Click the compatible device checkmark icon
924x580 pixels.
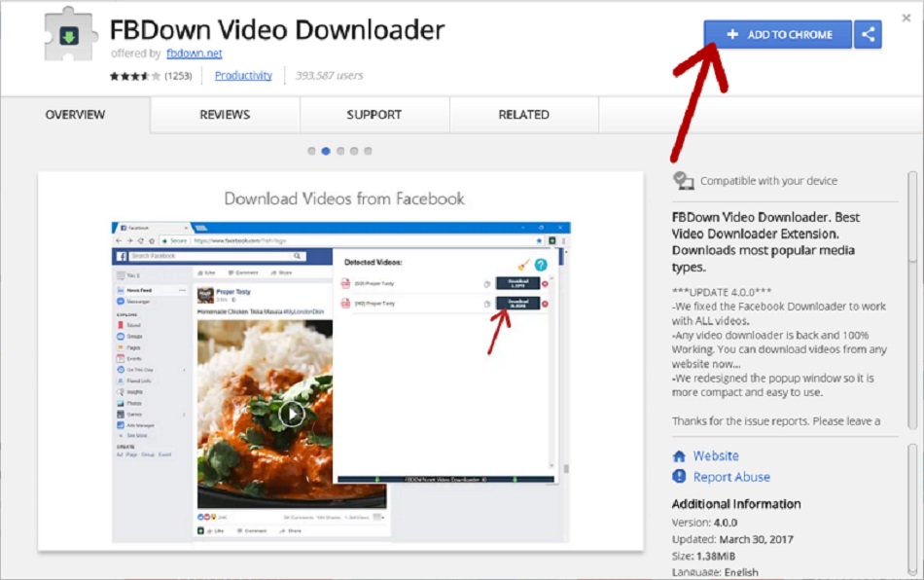683,180
